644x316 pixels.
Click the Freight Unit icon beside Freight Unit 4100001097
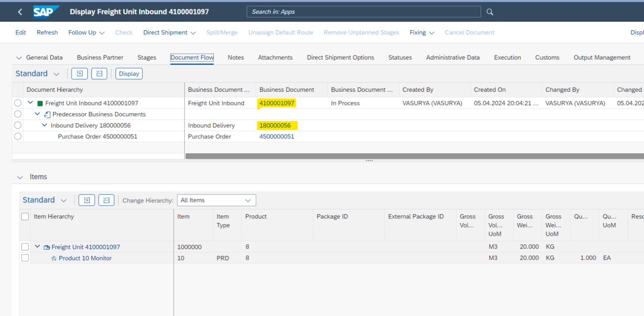pos(47,246)
